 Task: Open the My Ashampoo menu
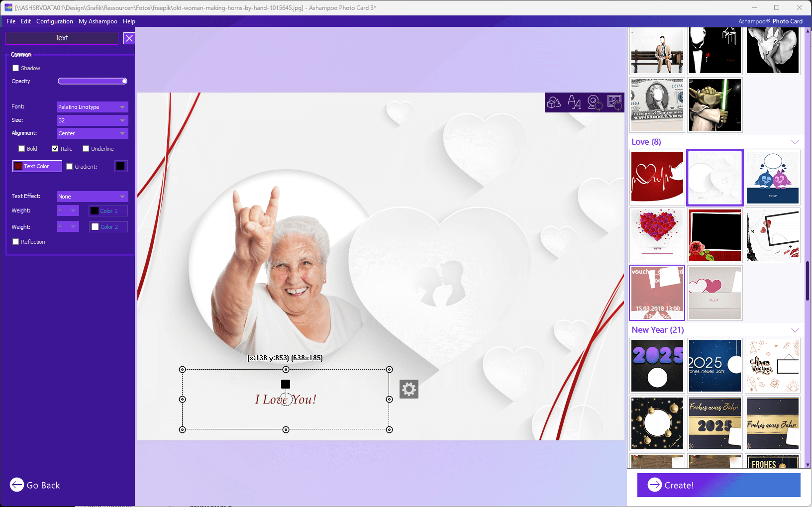click(x=98, y=21)
